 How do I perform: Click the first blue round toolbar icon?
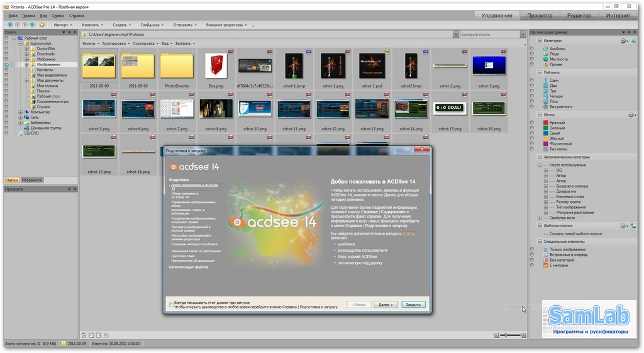click(x=11, y=25)
